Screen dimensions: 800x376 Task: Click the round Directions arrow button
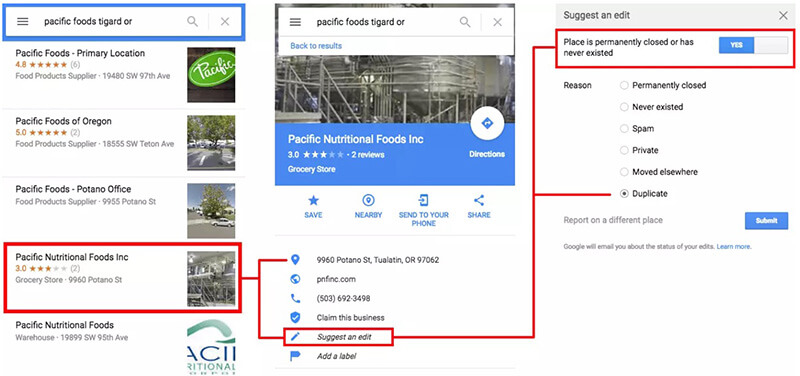[x=487, y=123]
